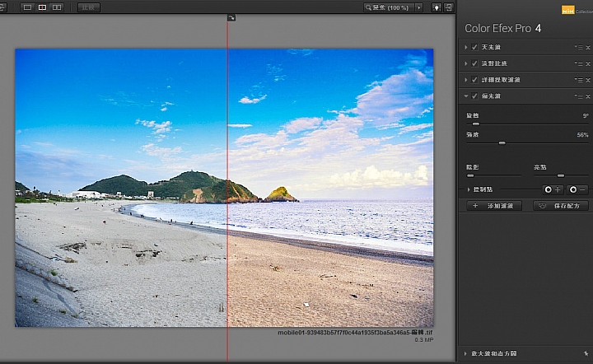The width and height of the screenshot is (593, 364).
Task: Click the 比較 compare button
Action: pyautogui.click(x=88, y=7)
